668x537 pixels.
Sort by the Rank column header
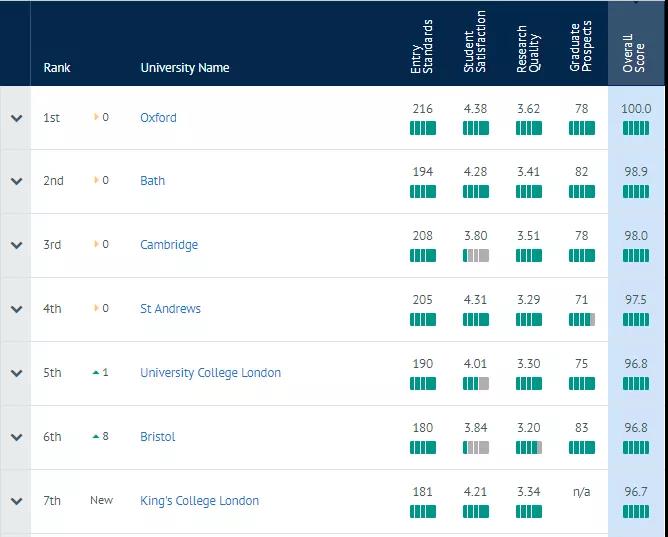click(x=57, y=68)
